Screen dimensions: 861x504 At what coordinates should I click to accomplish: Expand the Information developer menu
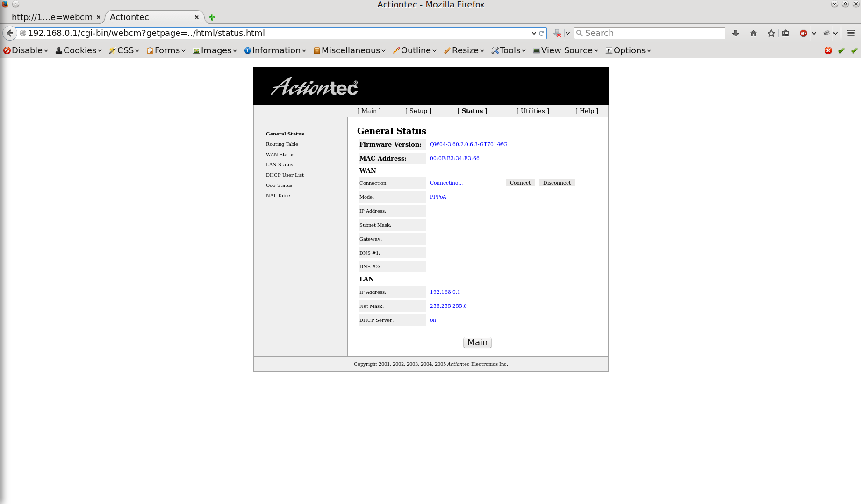(275, 50)
